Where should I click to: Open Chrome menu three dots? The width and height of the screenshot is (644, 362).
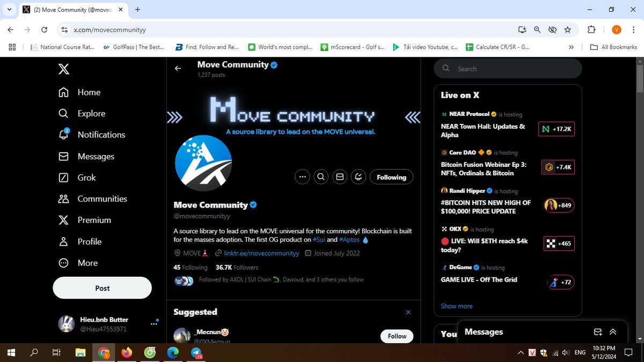(x=634, y=29)
